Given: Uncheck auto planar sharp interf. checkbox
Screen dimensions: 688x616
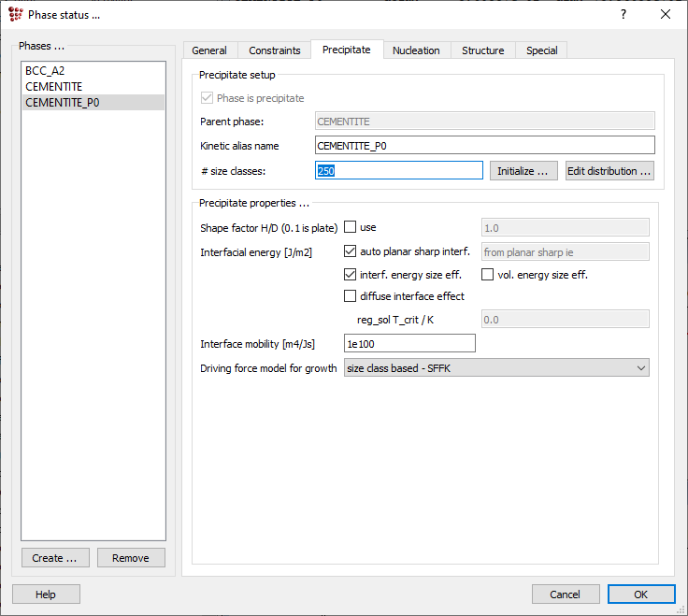Looking at the screenshot, I should pyautogui.click(x=351, y=251).
